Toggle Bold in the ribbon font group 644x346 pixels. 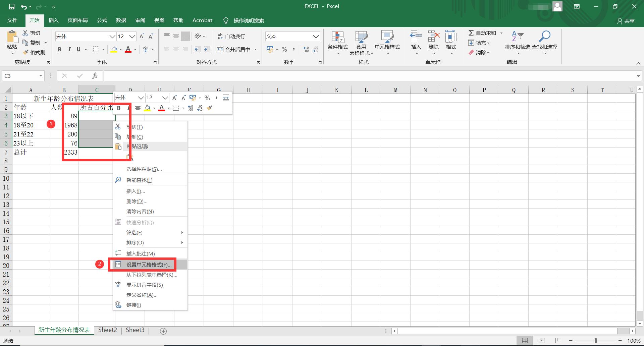pos(60,49)
